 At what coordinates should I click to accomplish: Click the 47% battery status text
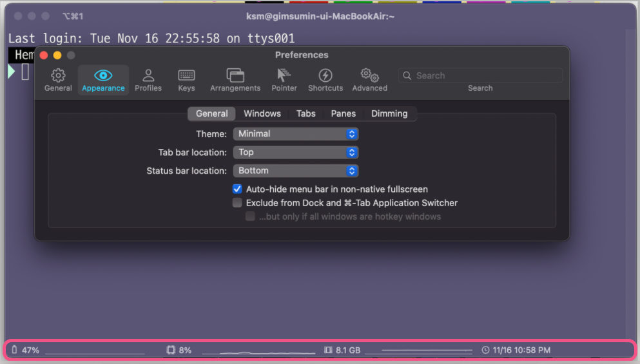(x=30, y=350)
